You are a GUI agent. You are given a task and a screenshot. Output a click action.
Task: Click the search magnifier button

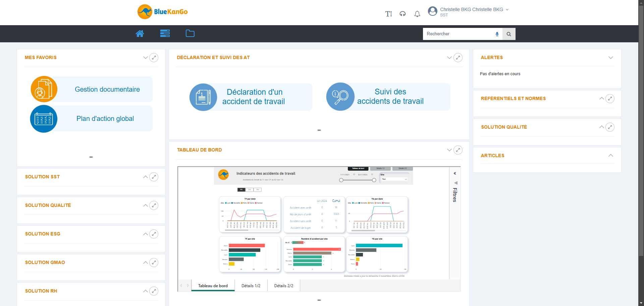tap(509, 34)
